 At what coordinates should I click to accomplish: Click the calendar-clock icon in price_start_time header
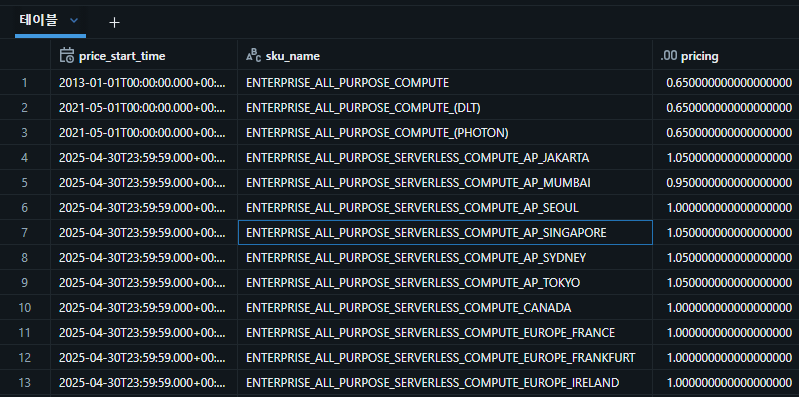pyautogui.click(x=66, y=56)
